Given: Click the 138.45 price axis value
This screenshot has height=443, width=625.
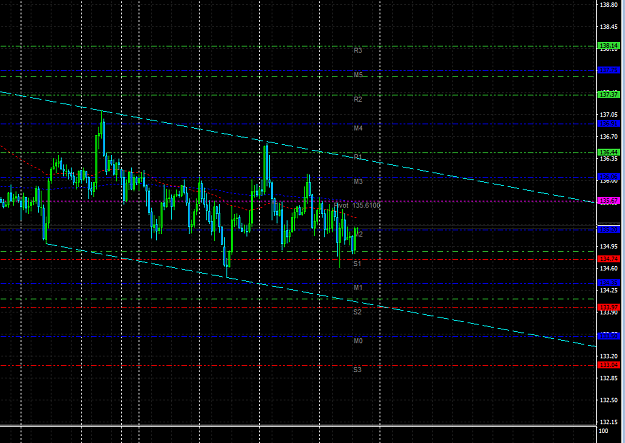Looking at the screenshot, I should click(609, 27).
